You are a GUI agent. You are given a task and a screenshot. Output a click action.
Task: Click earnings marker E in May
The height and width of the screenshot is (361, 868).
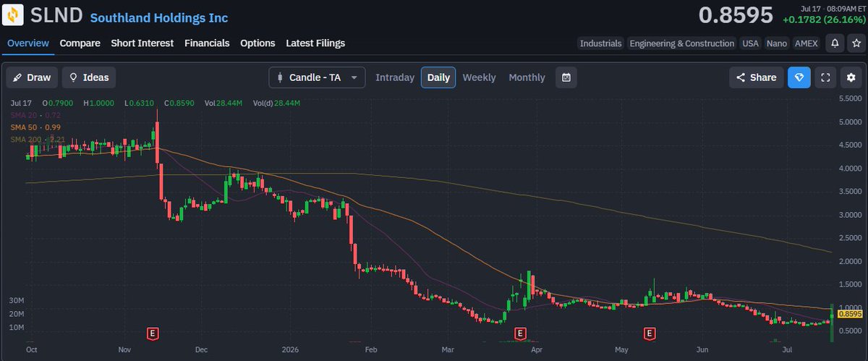click(x=650, y=334)
